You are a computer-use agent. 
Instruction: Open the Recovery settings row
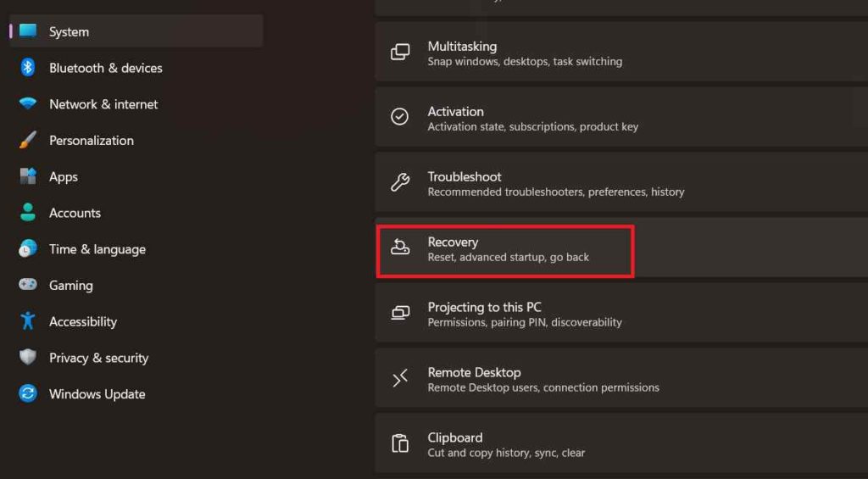coord(621,248)
